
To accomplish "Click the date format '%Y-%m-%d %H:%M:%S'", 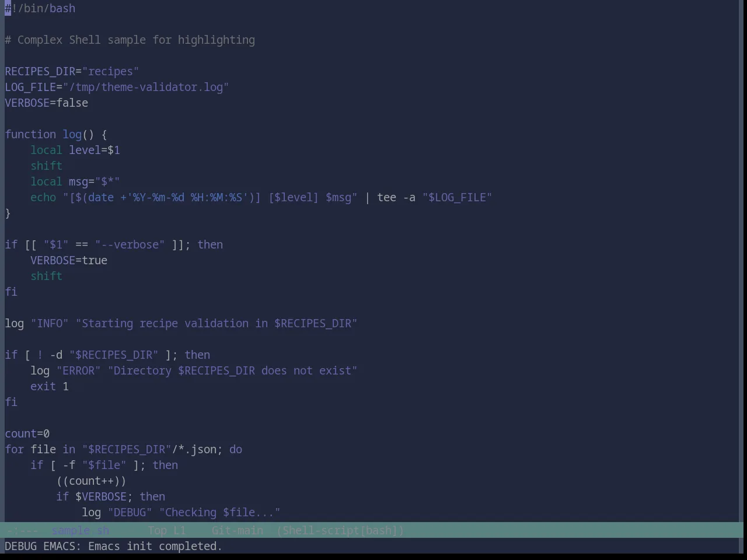I will pos(187,198).
